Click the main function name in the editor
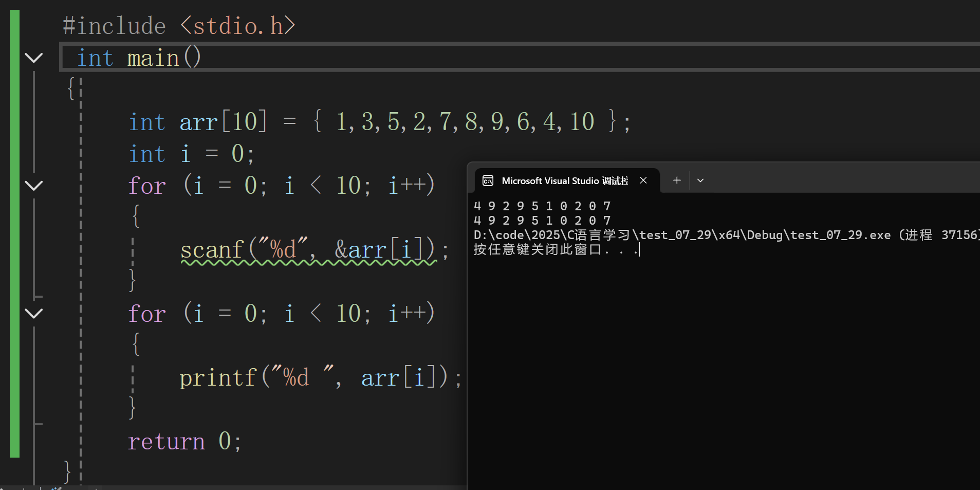The height and width of the screenshot is (490, 980). [x=153, y=58]
